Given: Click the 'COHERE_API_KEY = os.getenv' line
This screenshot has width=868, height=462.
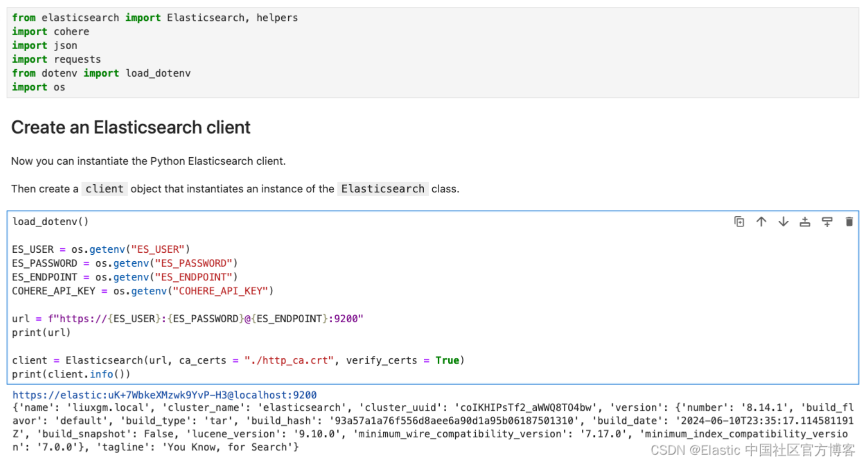Looking at the screenshot, I should click(x=143, y=291).
